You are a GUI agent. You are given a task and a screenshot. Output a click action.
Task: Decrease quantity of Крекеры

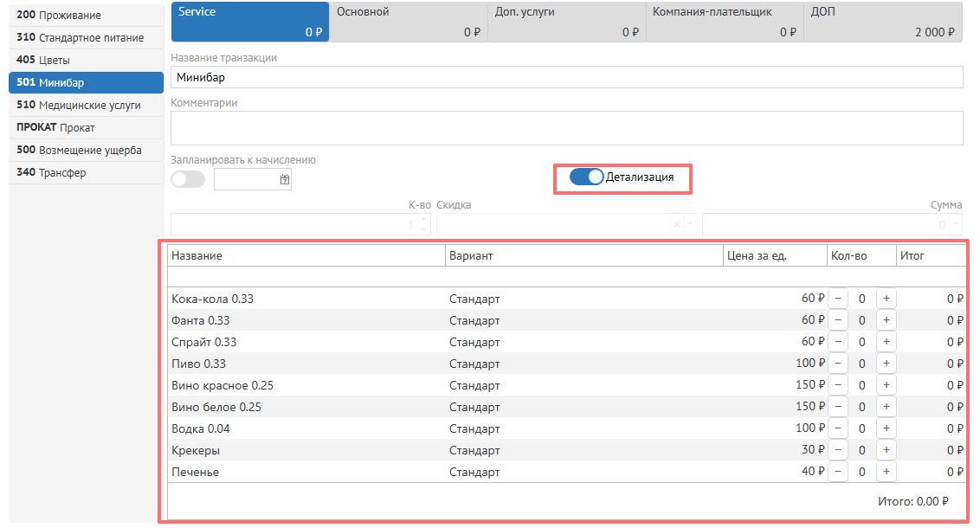(x=838, y=450)
